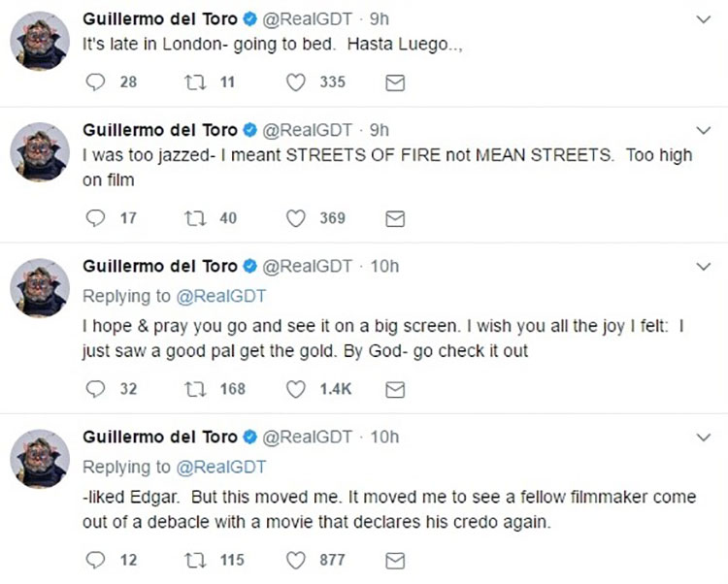Retweet the "hope & pray" tweet with 168 retweets
This screenshot has height=584, width=728.
192,389
